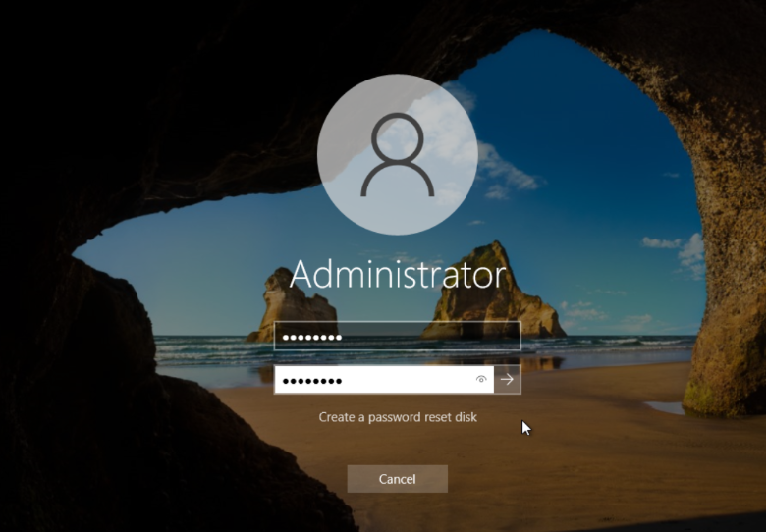Submit the password using the arrow button

(507, 379)
